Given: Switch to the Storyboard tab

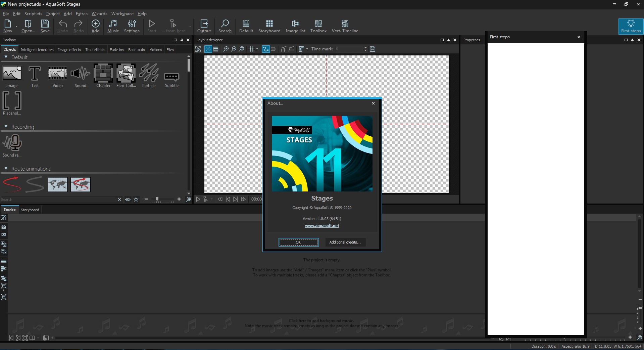Looking at the screenshot, I should pos(30,210).
